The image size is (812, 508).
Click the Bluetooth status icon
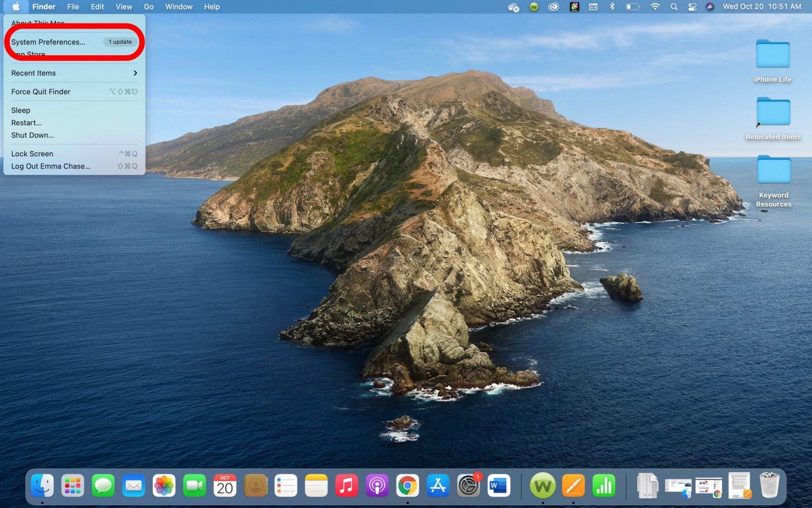point(612,7)
